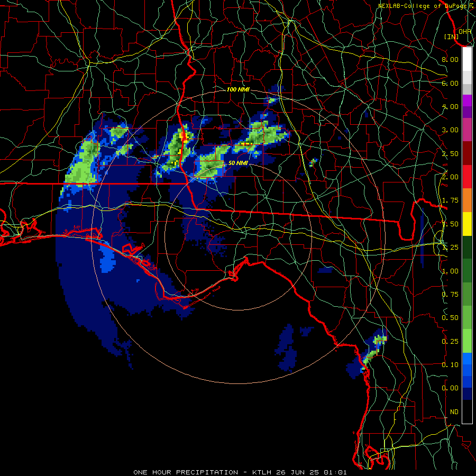Click the 3.00 legend value
The image size is (476, 476).
point(450,130)
